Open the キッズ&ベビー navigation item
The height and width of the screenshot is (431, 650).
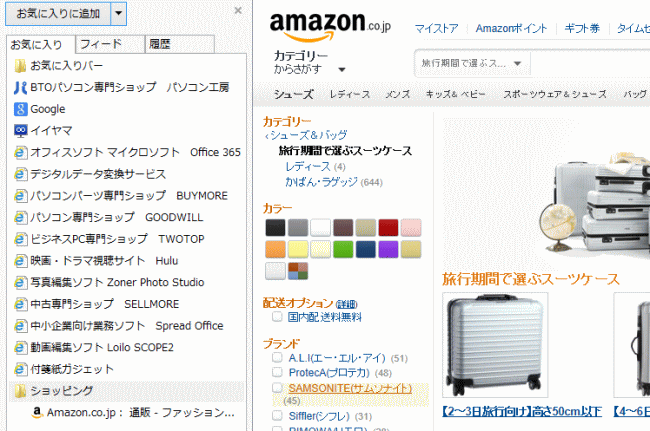(x=456, y=94)
